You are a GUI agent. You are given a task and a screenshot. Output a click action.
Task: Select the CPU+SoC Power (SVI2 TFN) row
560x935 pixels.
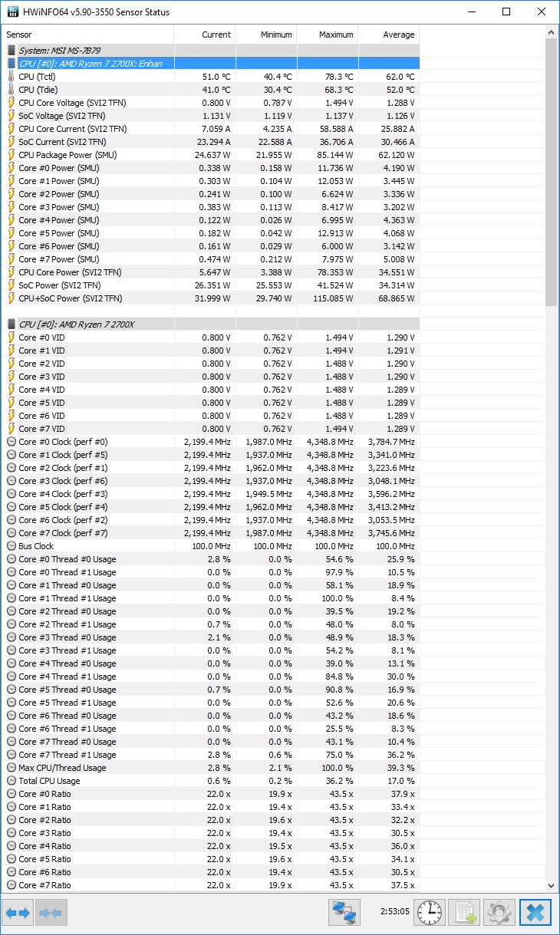pyautogui.click(x=211, y=298)
